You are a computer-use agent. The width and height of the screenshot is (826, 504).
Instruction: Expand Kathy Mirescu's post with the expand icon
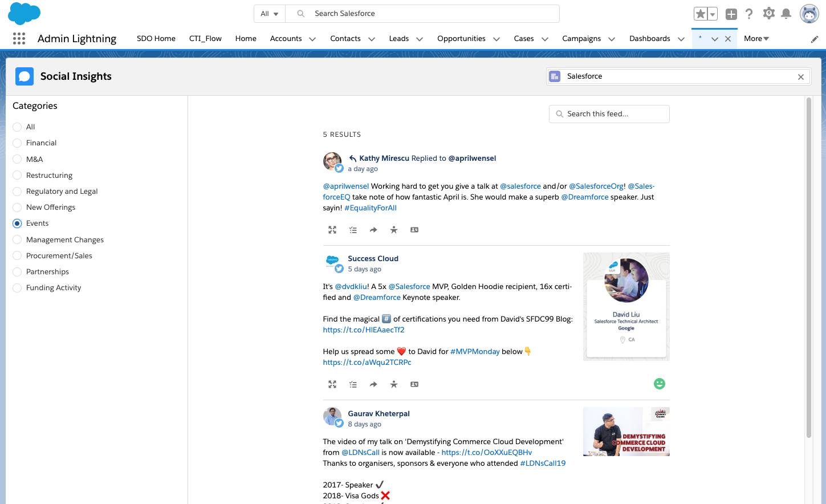coord(332,230)
